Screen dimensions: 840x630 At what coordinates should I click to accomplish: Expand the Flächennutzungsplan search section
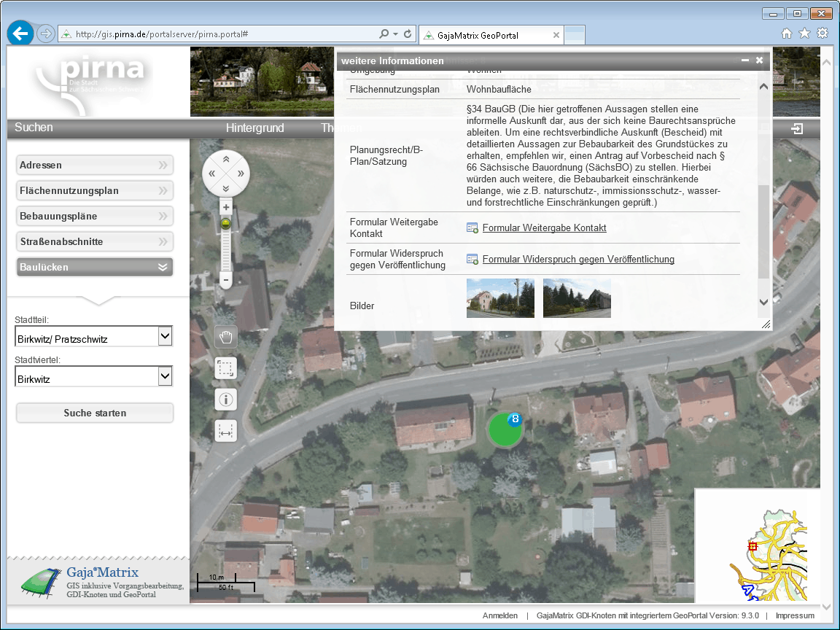coord(95,191)
